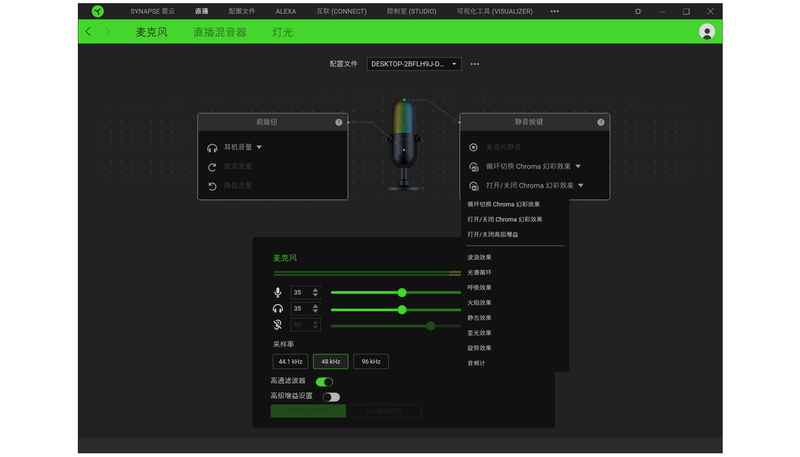
Task: Click the headphone volume slider handle
Action: 402,310
